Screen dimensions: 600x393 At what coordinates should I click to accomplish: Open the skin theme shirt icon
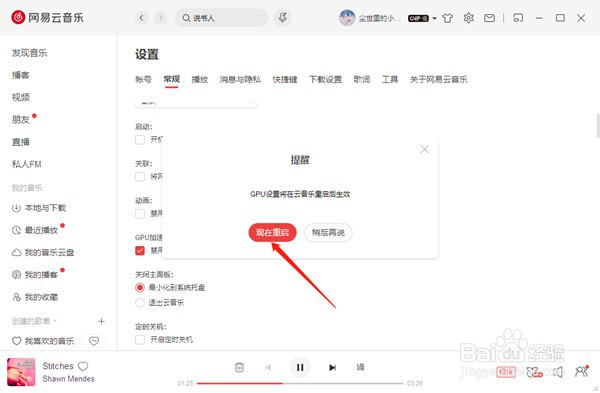(x=447, y=18)
